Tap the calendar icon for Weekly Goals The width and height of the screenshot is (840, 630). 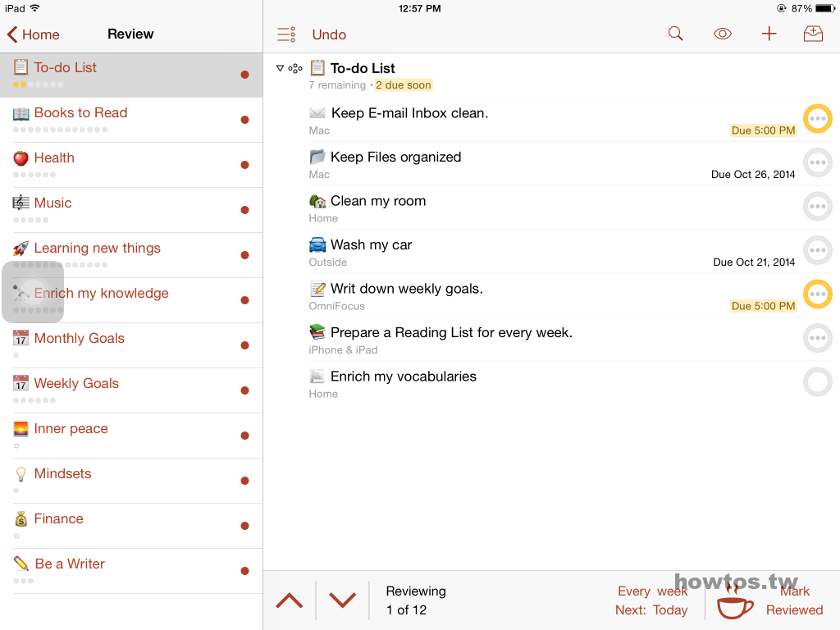click(x=21, y=383)
